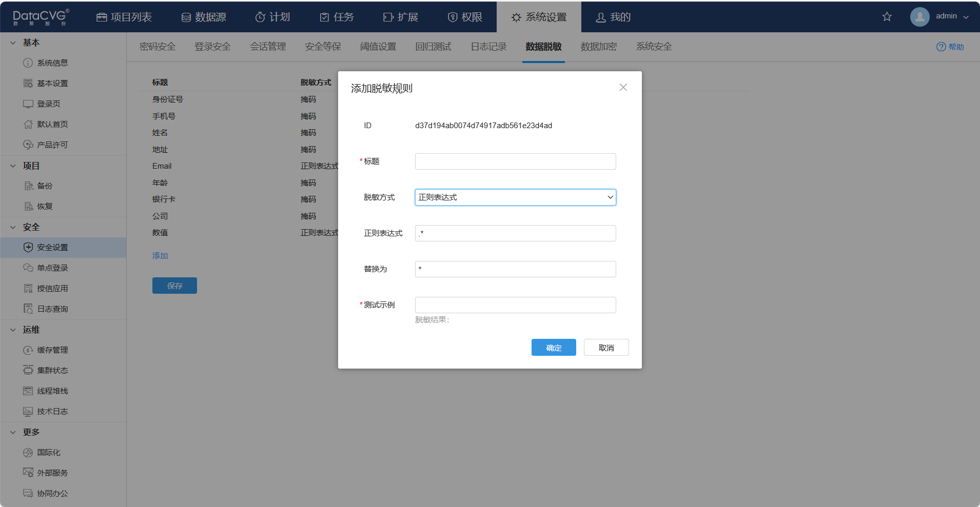Click the 单点登录 icon
This screenshot has width=980, height=507.
tap(28, 268)
